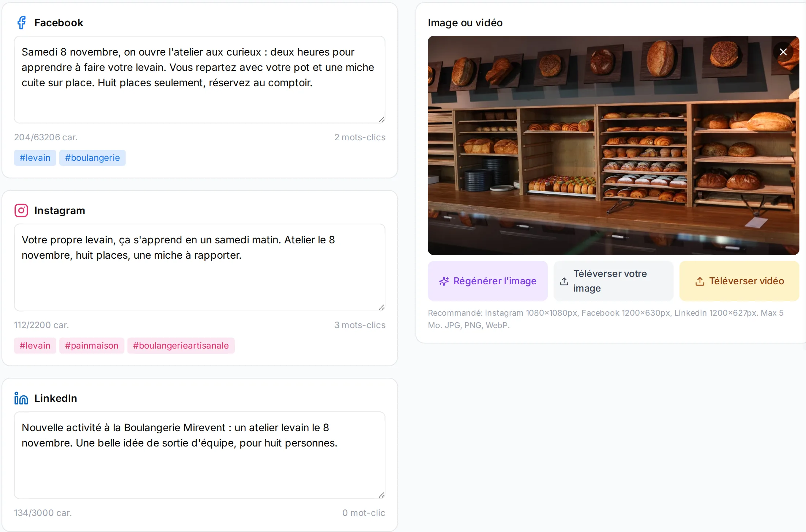
Task: Click the '3 mots-clics' label
Action: pos(360,325)
